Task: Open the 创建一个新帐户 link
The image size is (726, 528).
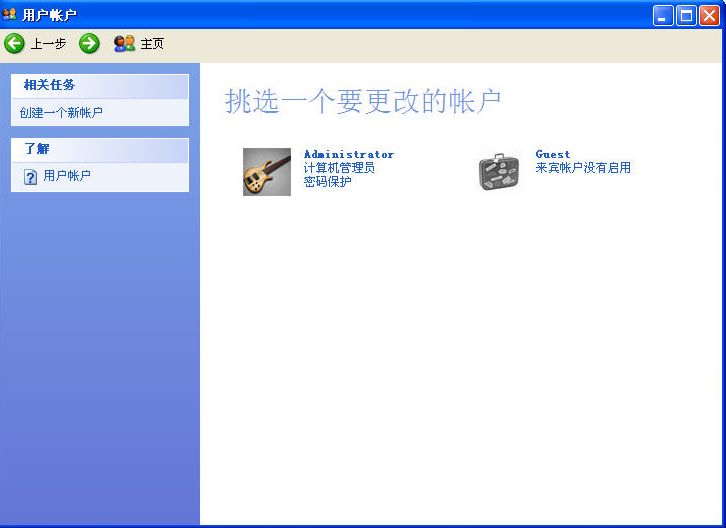Action: (61, 113)
